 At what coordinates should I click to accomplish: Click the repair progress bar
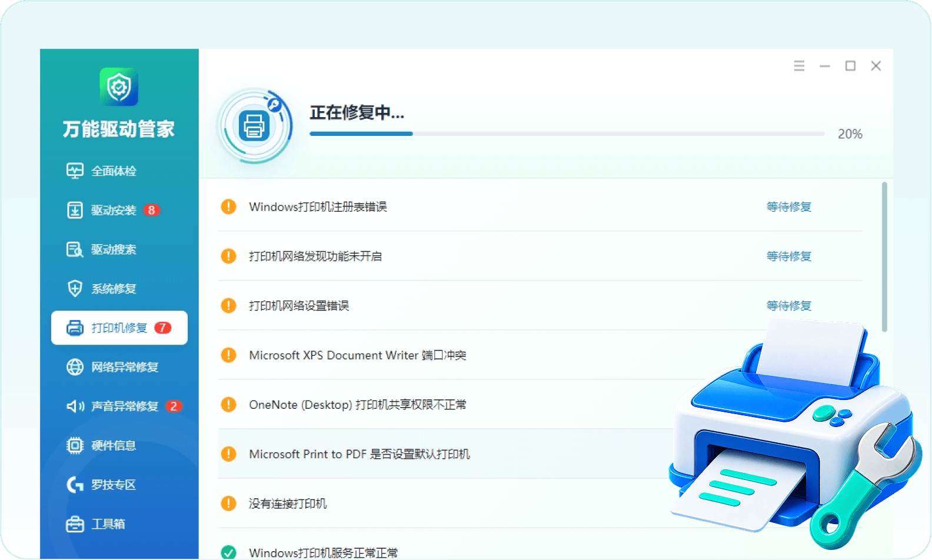567,134
